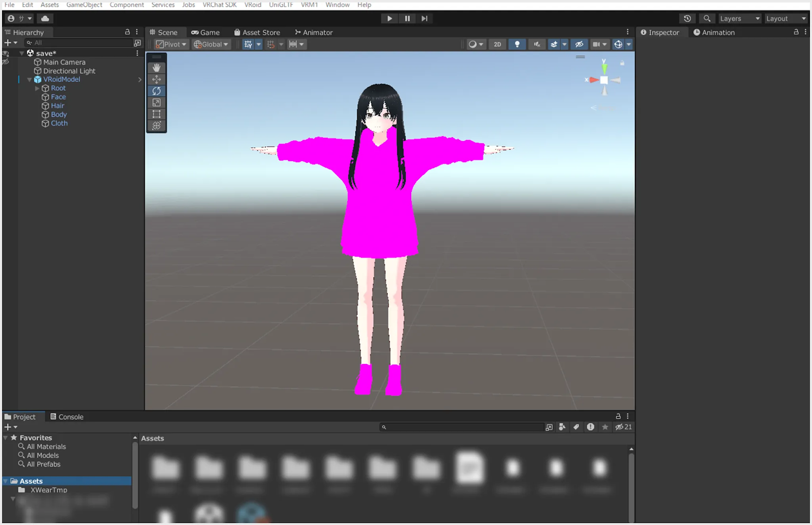Open the shading mode dropdown in scene view

coord(476,44)
